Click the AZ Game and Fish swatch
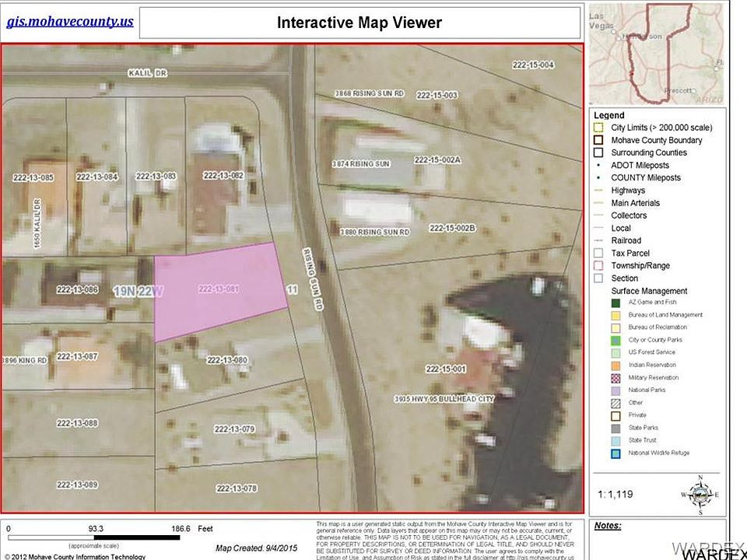The width and height of the screenshot is (747, 560). click(x=615, y=303)
